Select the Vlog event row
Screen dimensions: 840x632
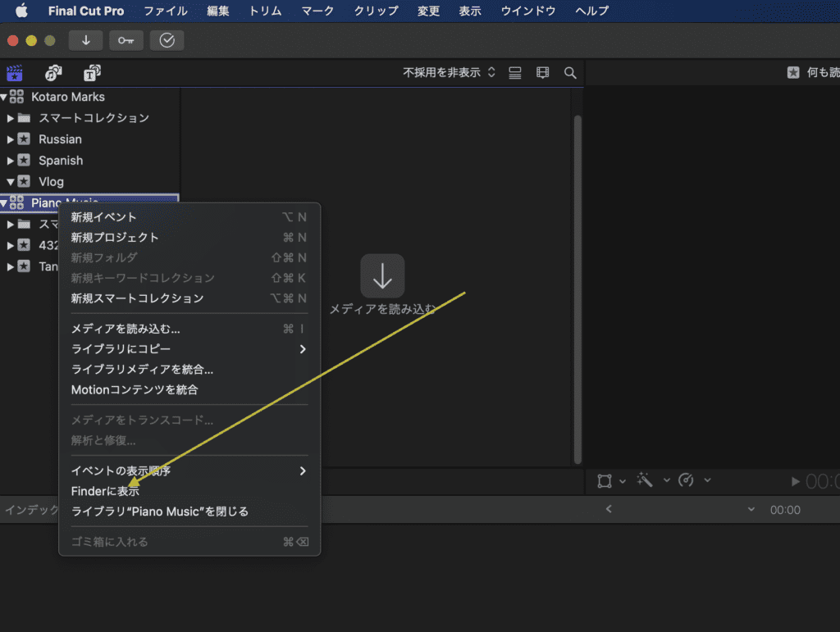click(x=89, y=182)
